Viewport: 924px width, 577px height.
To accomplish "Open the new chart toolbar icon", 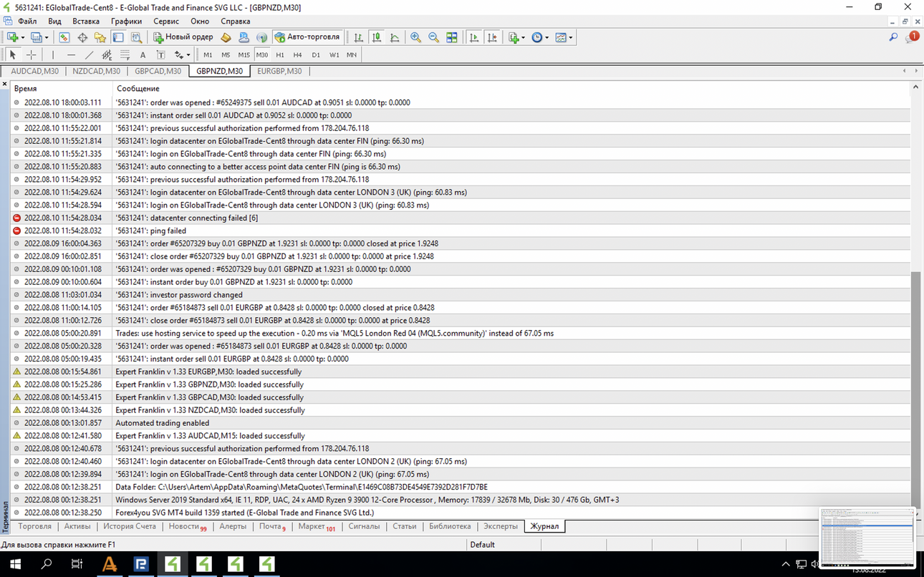I will pyautogui.click(x=13, y=37).
